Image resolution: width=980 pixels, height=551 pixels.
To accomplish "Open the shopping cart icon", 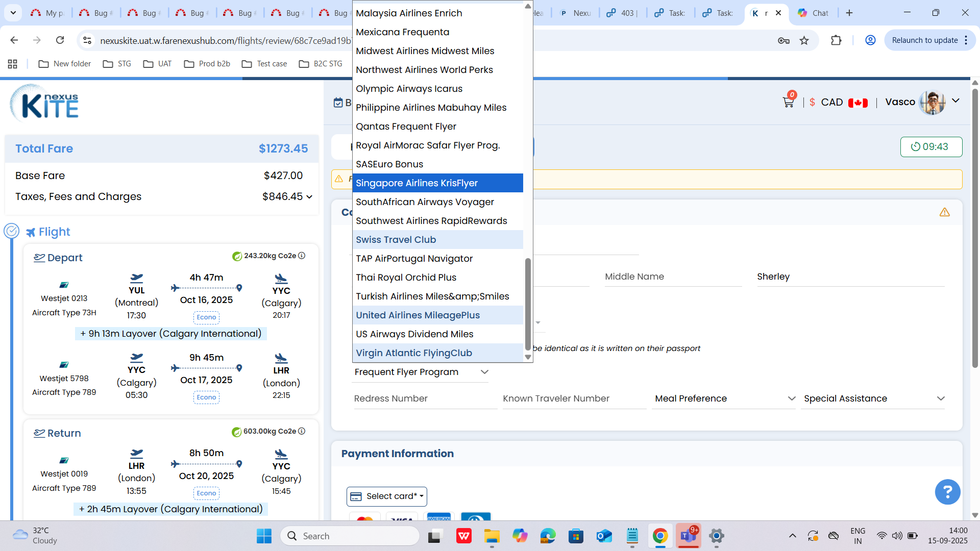I will (788, 102).
